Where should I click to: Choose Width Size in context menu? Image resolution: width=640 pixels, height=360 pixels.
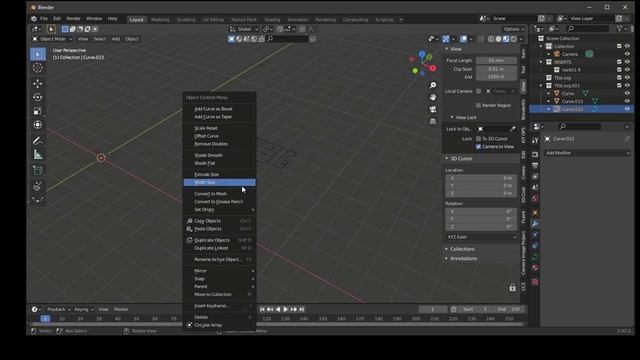[x=220, y=182]
